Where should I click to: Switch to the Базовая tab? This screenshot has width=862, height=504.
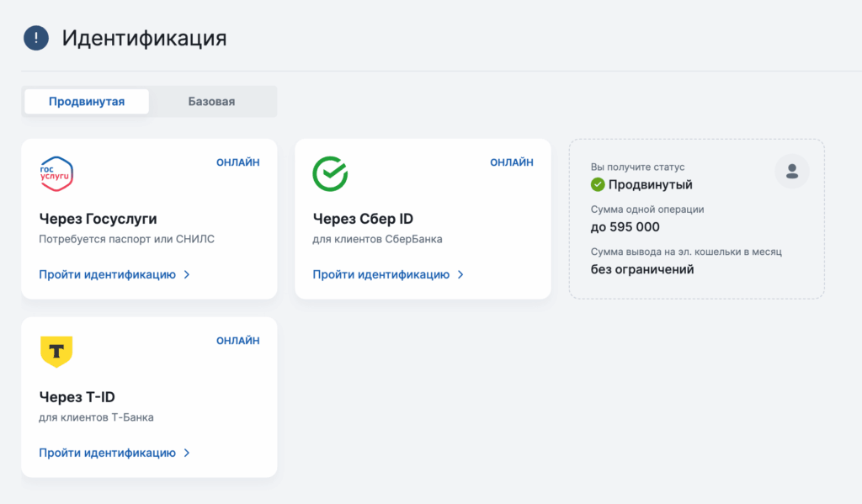[x=211, y=101]
